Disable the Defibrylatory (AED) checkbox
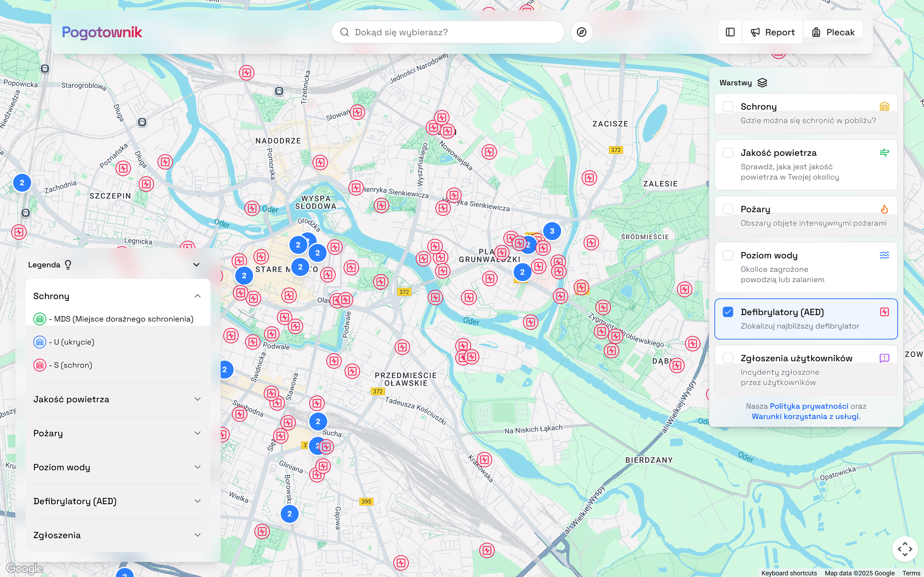 728,312
